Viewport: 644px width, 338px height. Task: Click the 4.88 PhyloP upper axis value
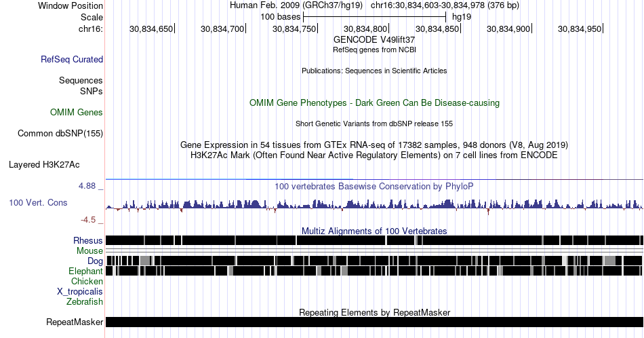pos(87,186)
